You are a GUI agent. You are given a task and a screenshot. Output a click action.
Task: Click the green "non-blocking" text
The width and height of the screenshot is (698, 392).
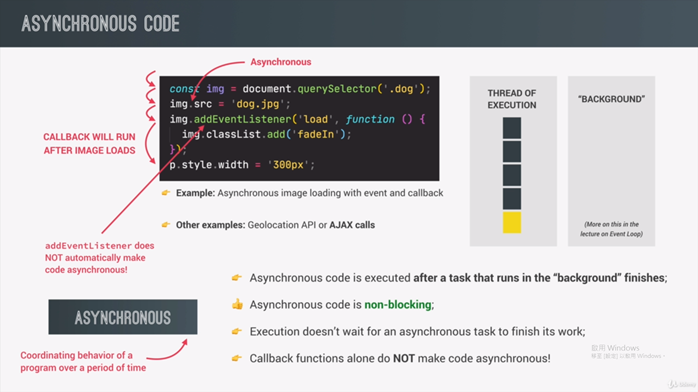click(398, 304)
